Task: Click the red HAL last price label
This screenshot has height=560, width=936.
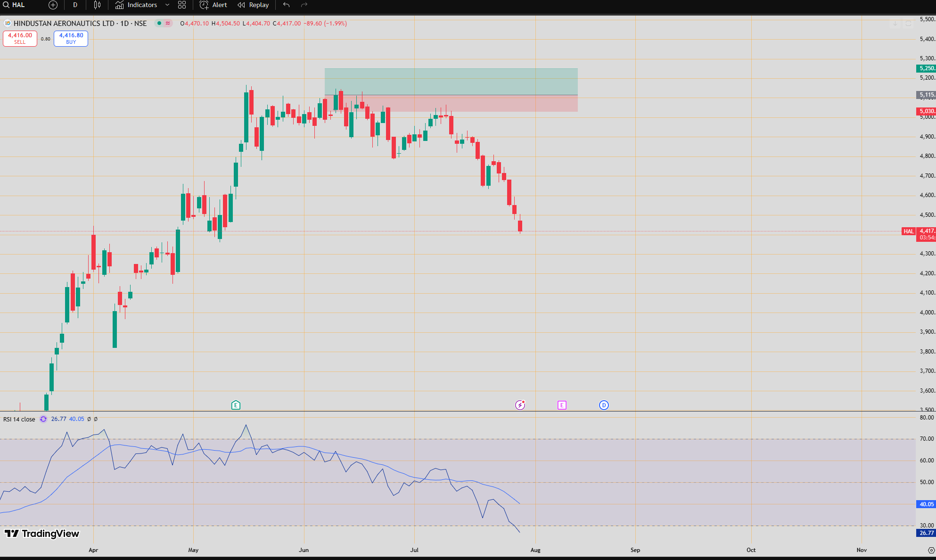Action: [x=909, y=231]
